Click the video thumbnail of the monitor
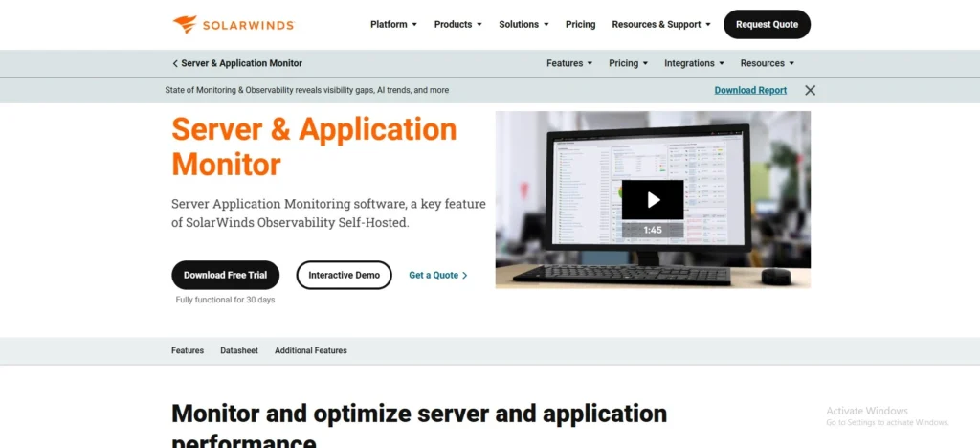The image size is (980, 448). [653, 199]
